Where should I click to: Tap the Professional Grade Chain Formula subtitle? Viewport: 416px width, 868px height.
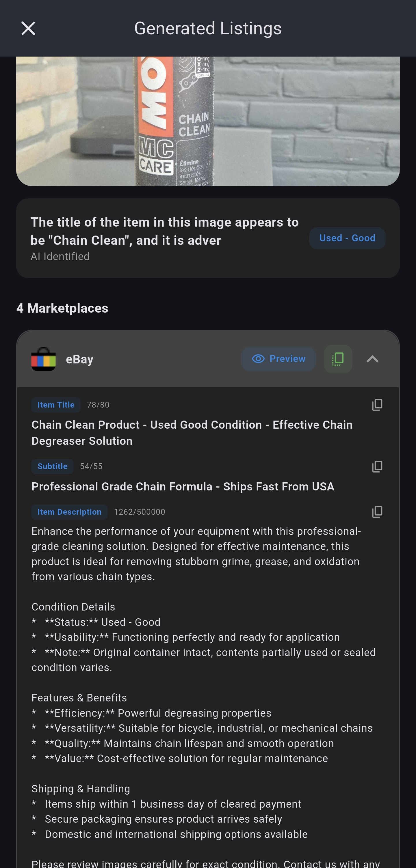183,487
